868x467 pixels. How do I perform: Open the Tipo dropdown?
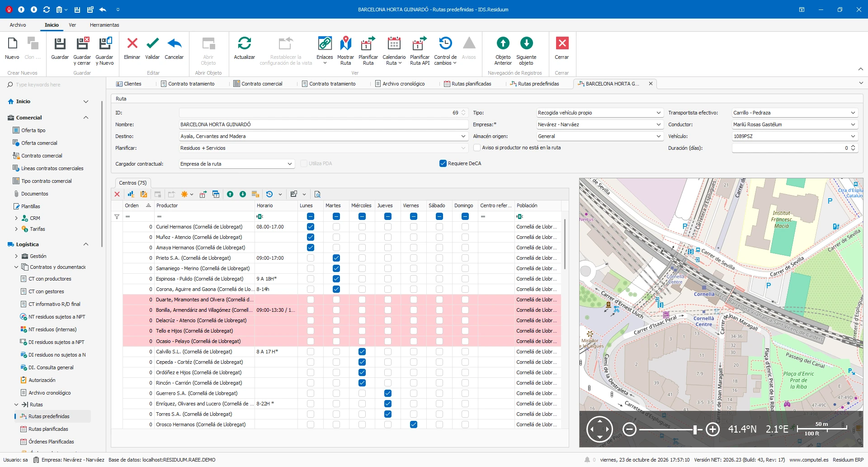click(659, 113)
